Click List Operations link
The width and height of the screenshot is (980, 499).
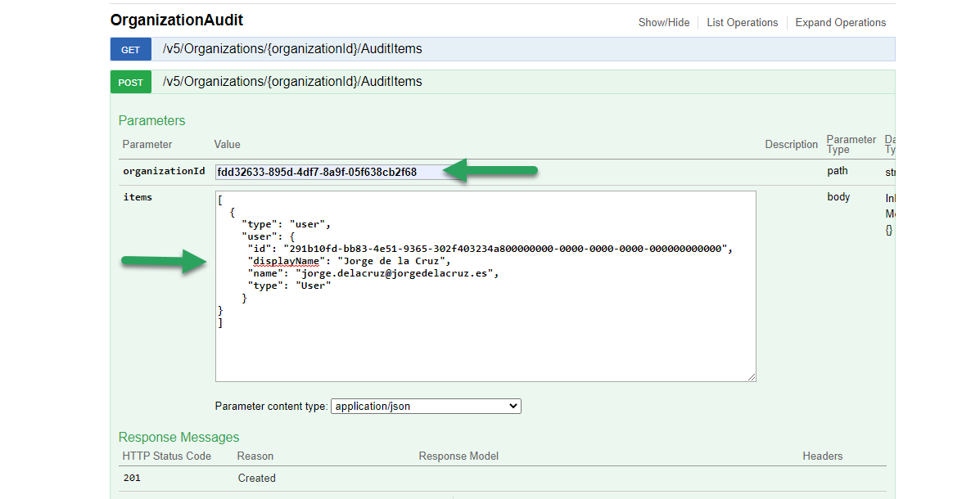pyautogui.click(x=743, y=22)
